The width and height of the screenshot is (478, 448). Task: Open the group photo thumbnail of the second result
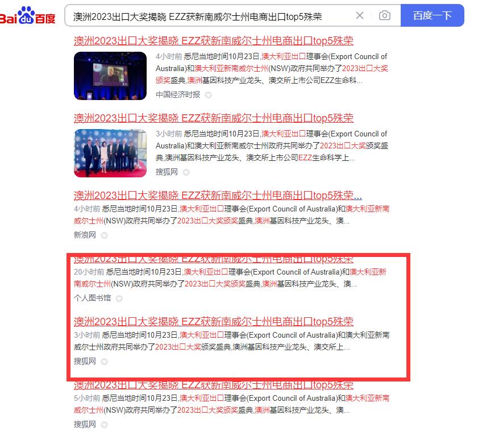[x=110, y=153]
